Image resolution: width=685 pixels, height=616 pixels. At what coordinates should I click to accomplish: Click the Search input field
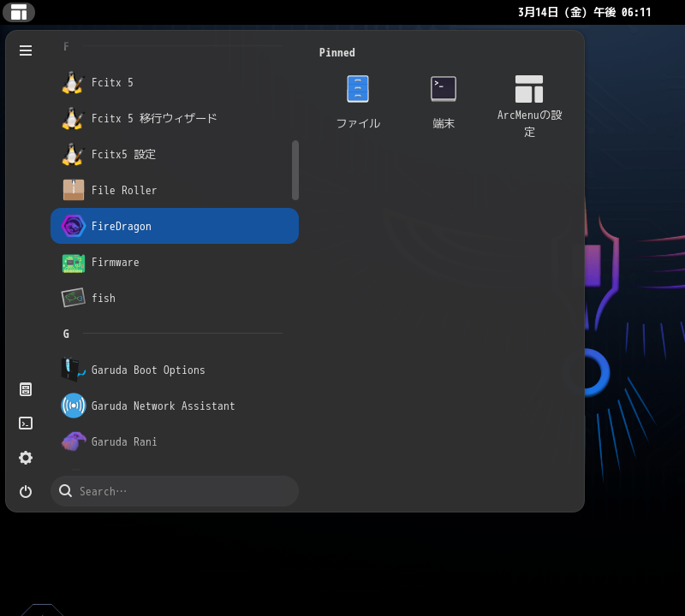[x=184, y=491]
